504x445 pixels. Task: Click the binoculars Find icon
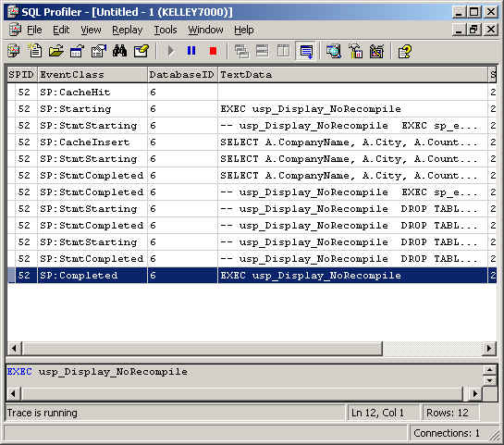tap(119, 51)
